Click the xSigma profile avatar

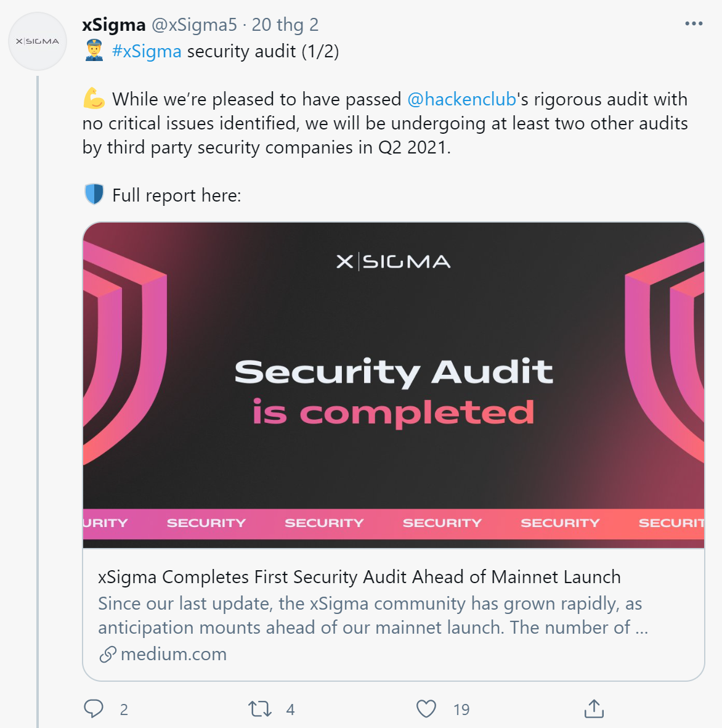pos(38,41)
